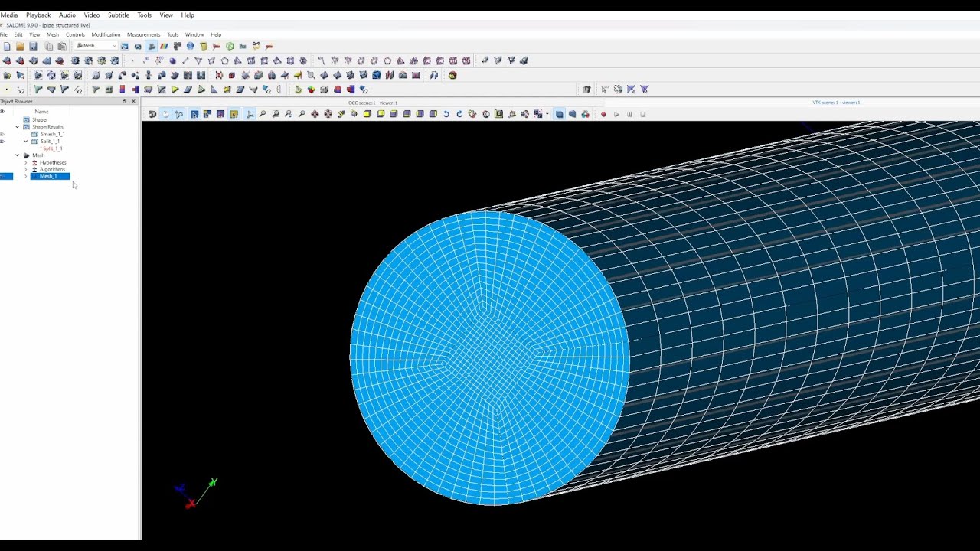The height and width of the screenshot is (551, 980).
Task: Collapse the Mesh tree node
Action: 17,155
